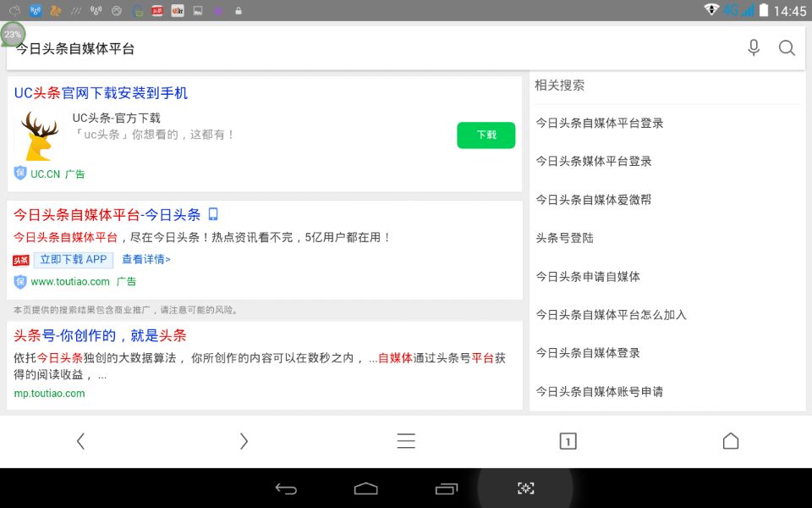Tap notice 本页提供的搜索结果包含商业推广
The image size is (812, 508).
pos(126,310)
